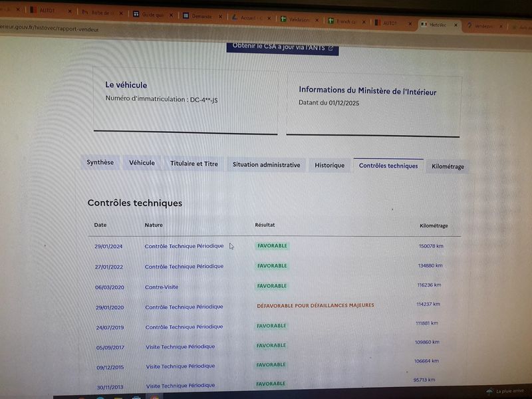Close the HistoVec browser tab
Image resolution: width=532 pixels, height=399 pixels.
point(456,25)
